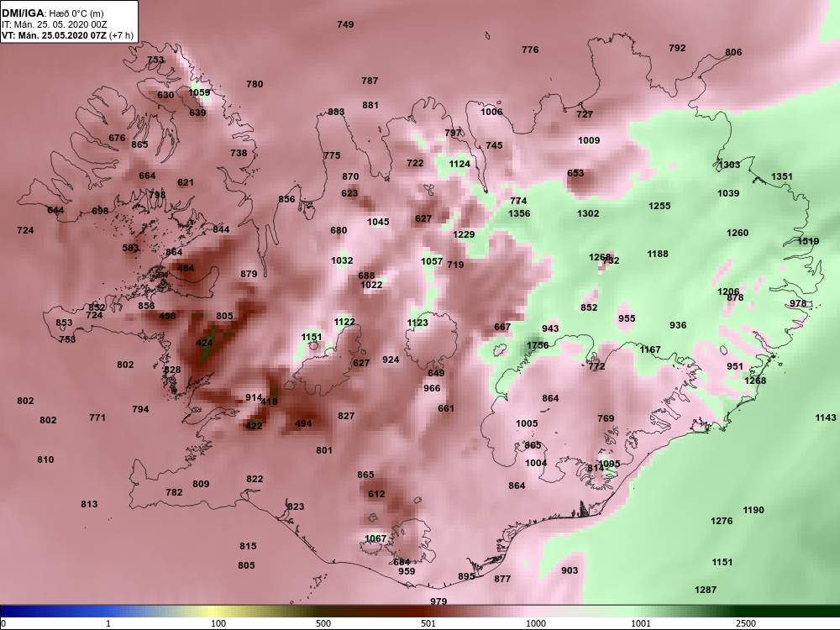The width and height of the screenshot is (840, 630).
Task: Click the color scale label 100
Action: click(x=218, y=623)
